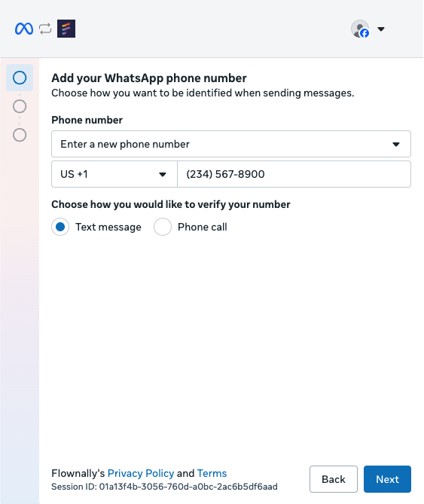Open Flownally's Privacy Policy link

[x=141, y=473]
